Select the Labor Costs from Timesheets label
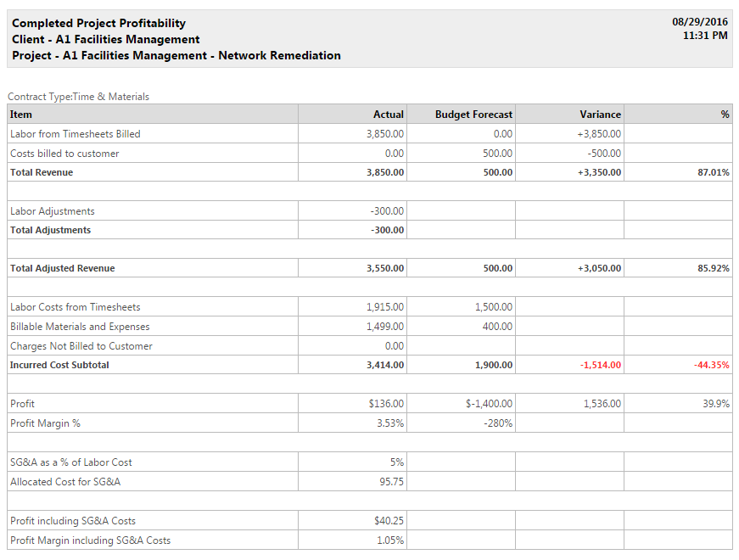739x560 pixels. click(x=76, y=307)
